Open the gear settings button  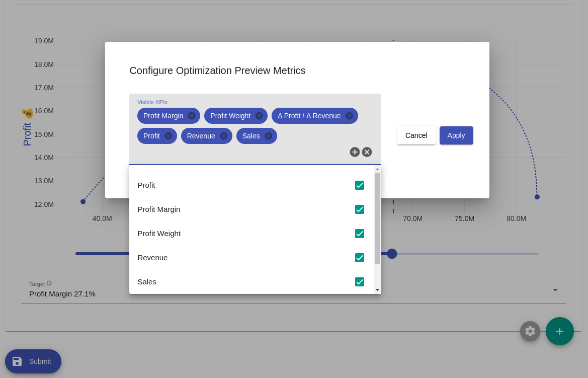click(530, 331)
